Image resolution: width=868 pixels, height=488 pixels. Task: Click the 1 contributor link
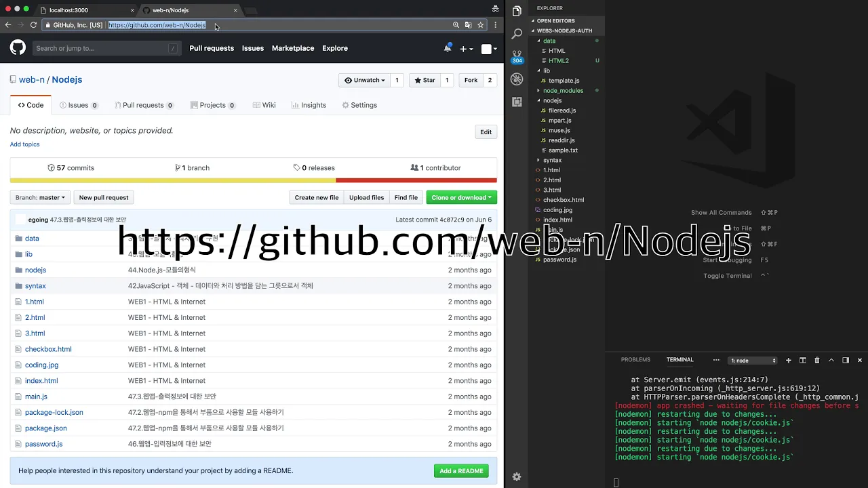(x=435, y=167)
